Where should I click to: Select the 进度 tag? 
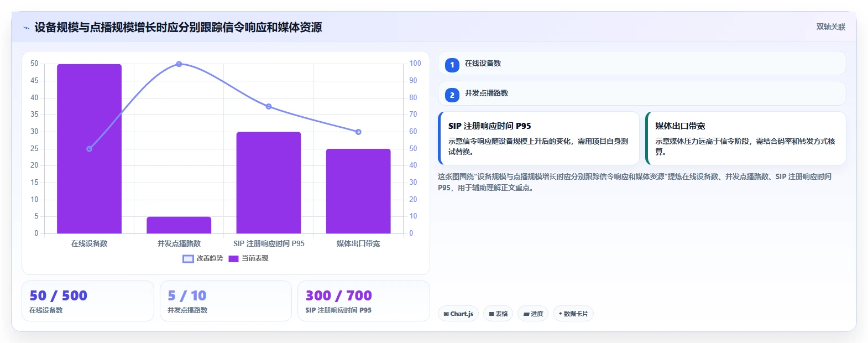pyautogui.click(x=533, y=314)
